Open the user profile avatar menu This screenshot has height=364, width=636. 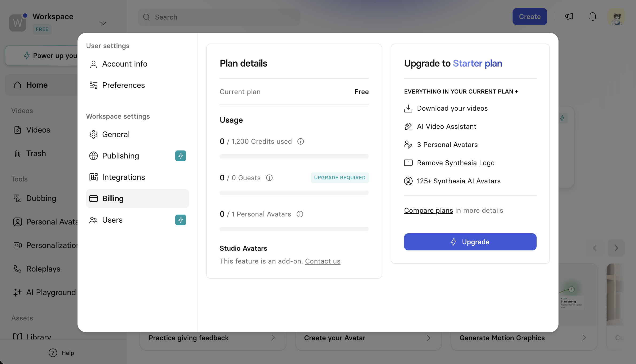click(x=616, y=17)
